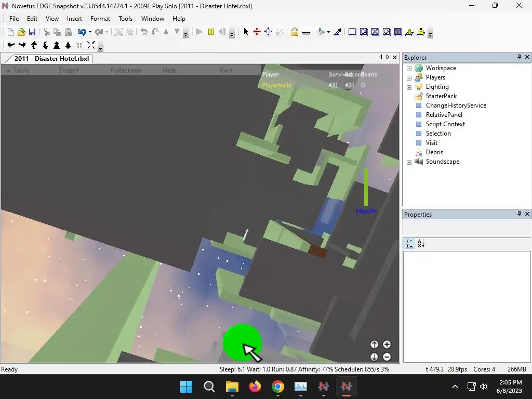Click Fullscreen in the game bar
Viewport: 532px width, 399px height.
[126, 70]
